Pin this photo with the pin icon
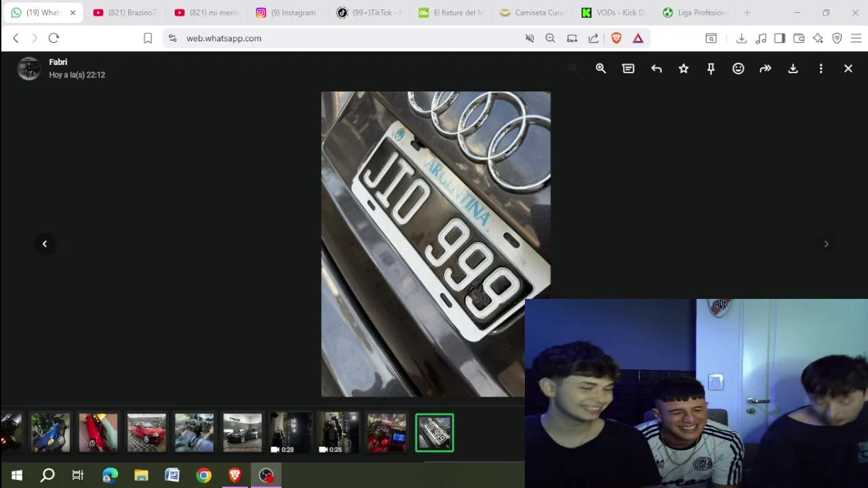Screen dimensions: 868x488 tap(711, 68)
